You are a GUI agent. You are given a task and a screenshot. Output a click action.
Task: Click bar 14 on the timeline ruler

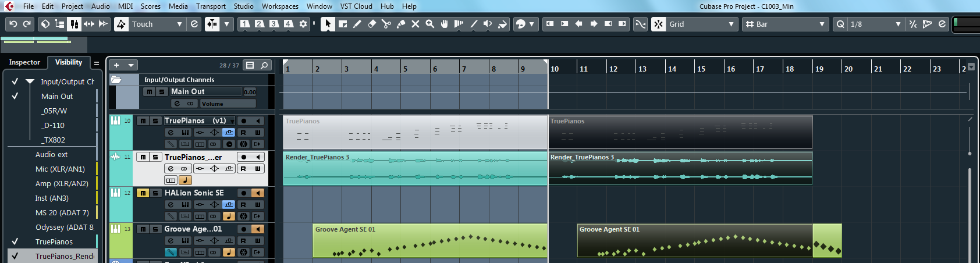(672, 69)
